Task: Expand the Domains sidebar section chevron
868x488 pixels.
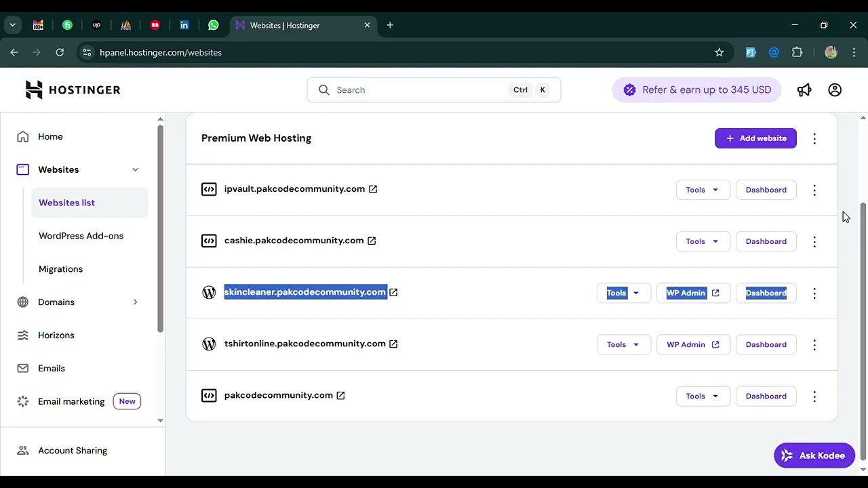Action: coord(135,302)
